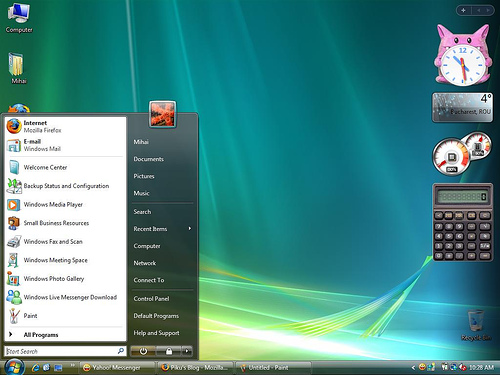
Task: Click Internet Explorer quick launch icon
Action: coord(35,367)
